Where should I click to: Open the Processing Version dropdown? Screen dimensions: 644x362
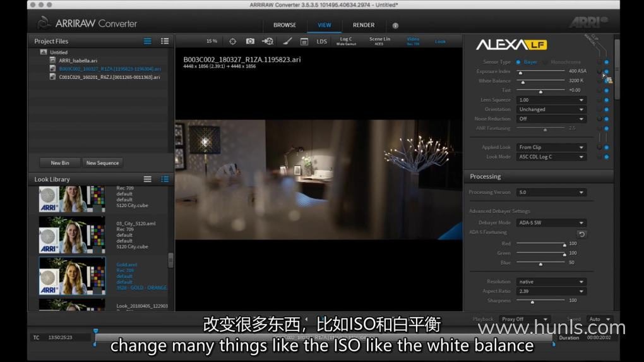551,192
